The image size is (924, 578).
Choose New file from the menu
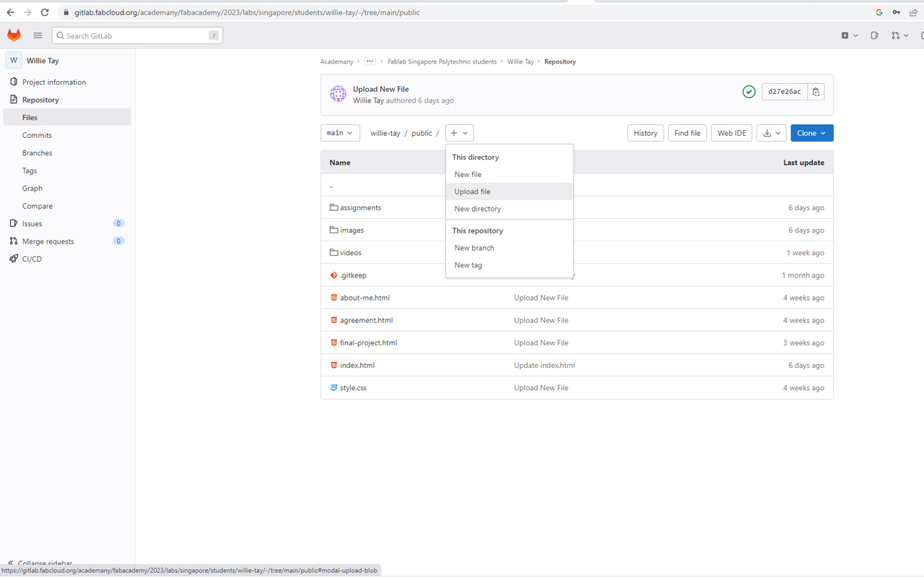pyautogui.click(x=510, y=174)
